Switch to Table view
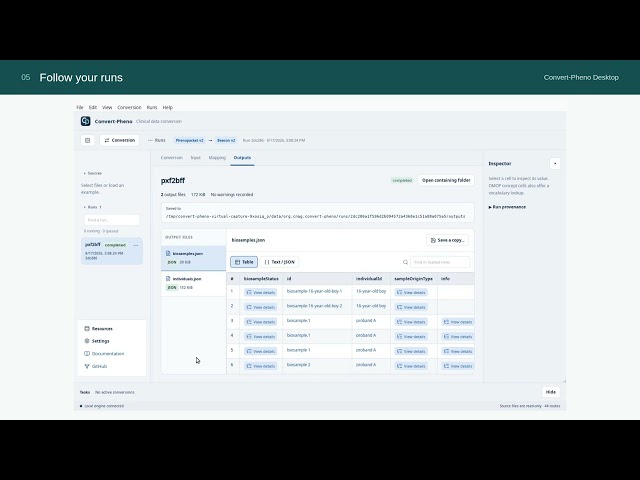Screen dimensions: 640x480 click(x=244, y=262)
